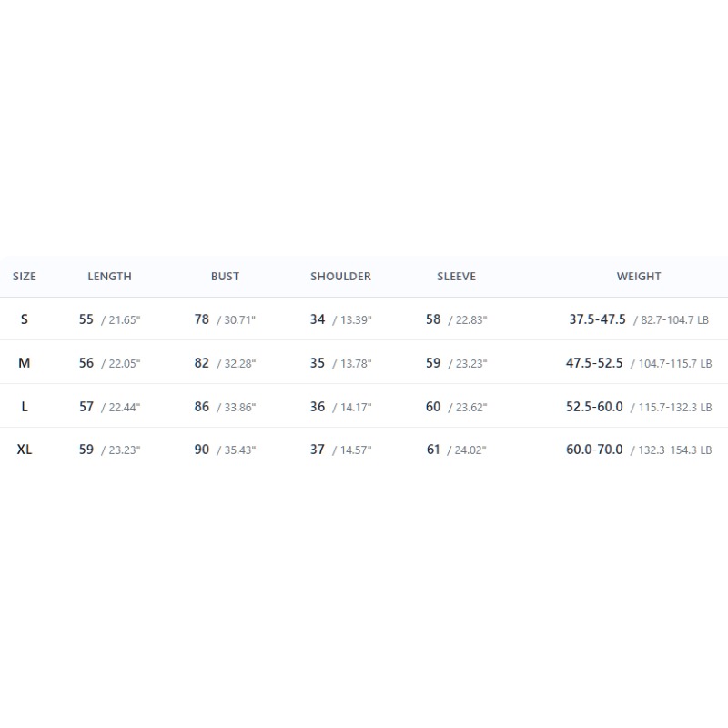Select the S size row label

click(25, 319)
